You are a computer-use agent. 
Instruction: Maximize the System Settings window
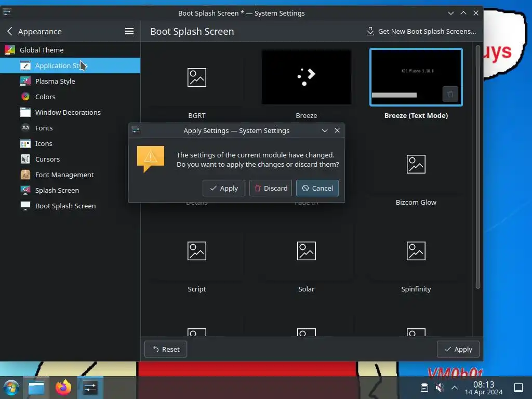pos(463,13)
